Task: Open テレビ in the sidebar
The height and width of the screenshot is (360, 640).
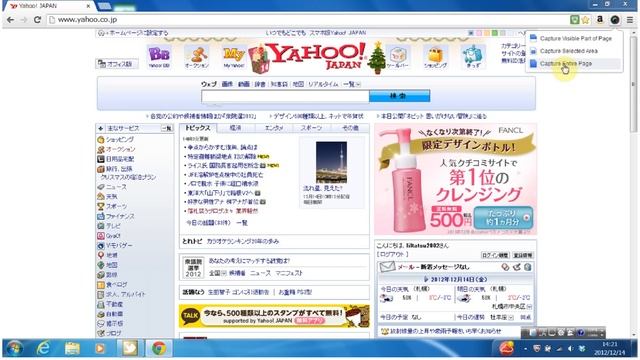Action: coord(113,226)
